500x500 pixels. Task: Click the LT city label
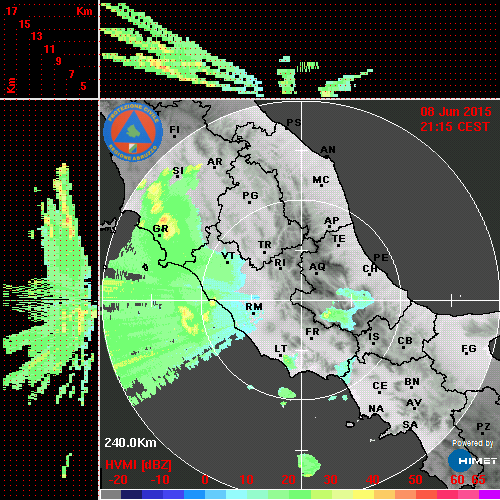[281, 349]
